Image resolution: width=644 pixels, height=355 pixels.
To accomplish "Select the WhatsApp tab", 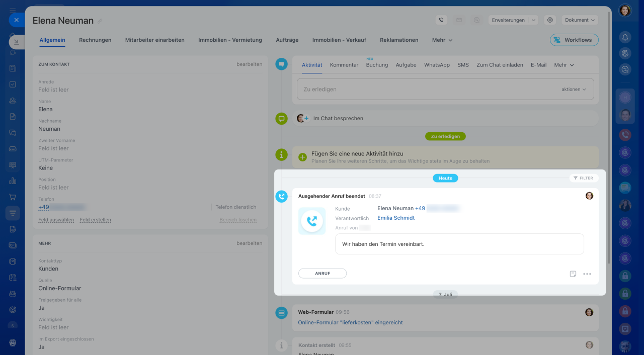I will coord(437,65).
